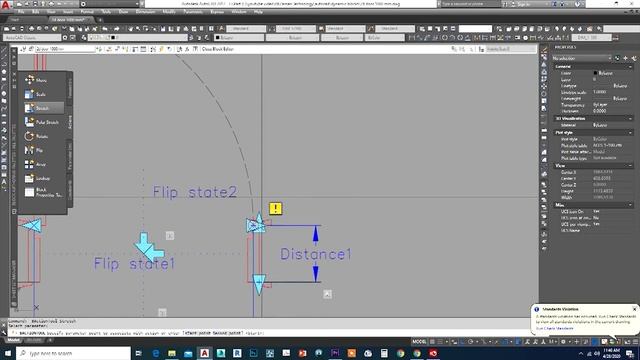
Task: Click the Run Check Standards link
Action: point(554,328)
